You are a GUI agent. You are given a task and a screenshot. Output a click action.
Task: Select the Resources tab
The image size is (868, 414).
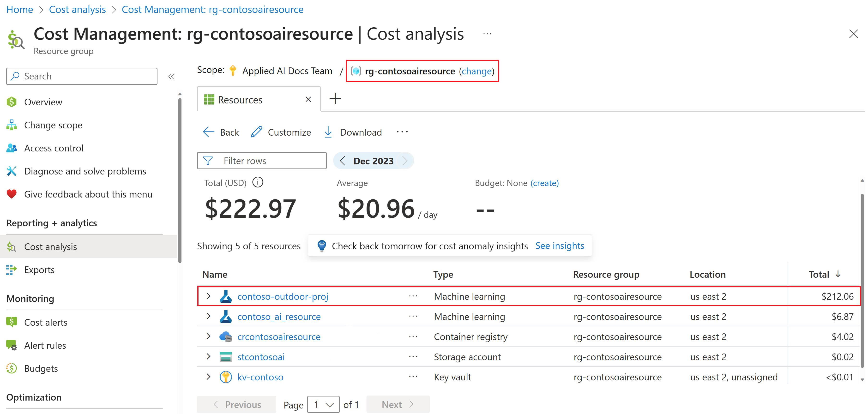click(x=259, y=99)
